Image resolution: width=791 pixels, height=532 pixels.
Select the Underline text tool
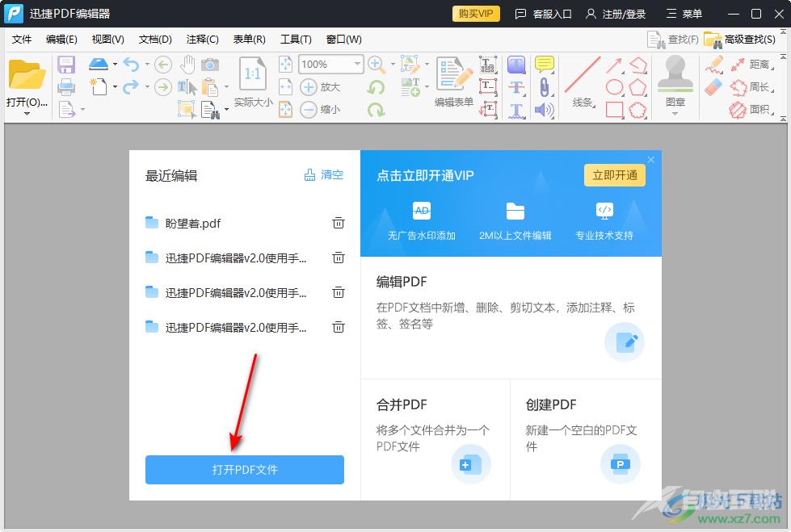(515, 111)
